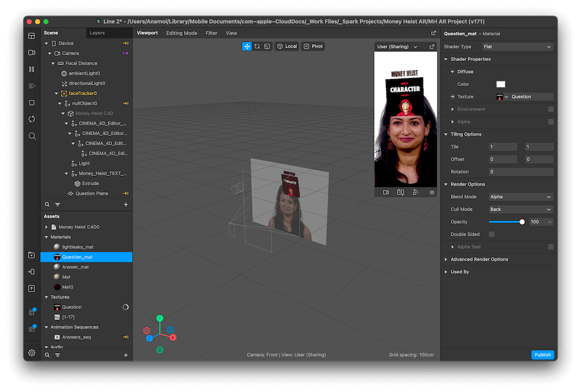581x392 pixels.
Task: Click the Publish button
Action: [542, 355]
